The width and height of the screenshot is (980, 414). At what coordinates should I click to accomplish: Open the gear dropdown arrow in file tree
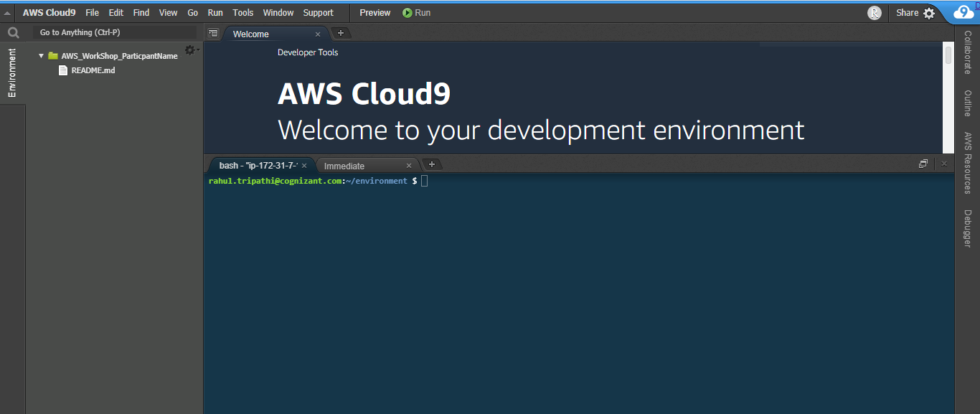coord(198,50)
